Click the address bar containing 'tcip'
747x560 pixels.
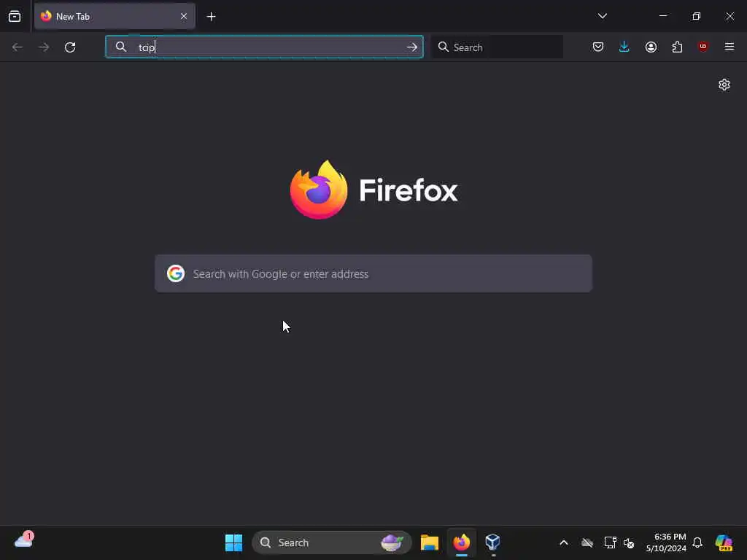[264, 47]
